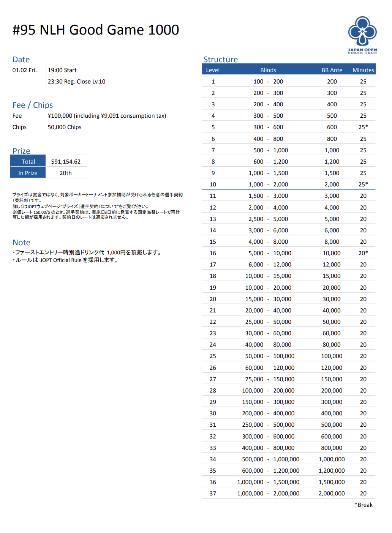Viewport: 392px width, 533px height.
Task: Click the Note section heading
Action: click(21, 243)
